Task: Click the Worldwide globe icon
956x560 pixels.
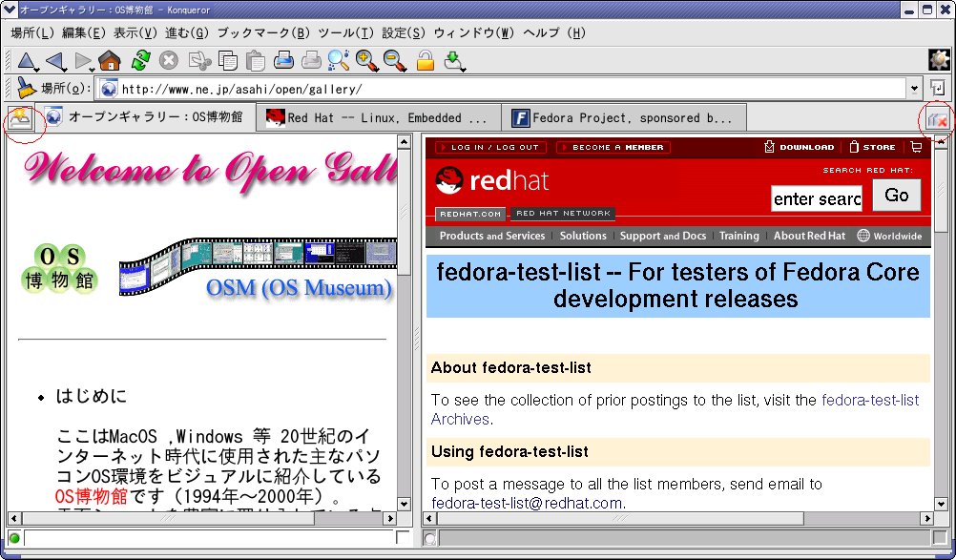Action: point(863,236)
